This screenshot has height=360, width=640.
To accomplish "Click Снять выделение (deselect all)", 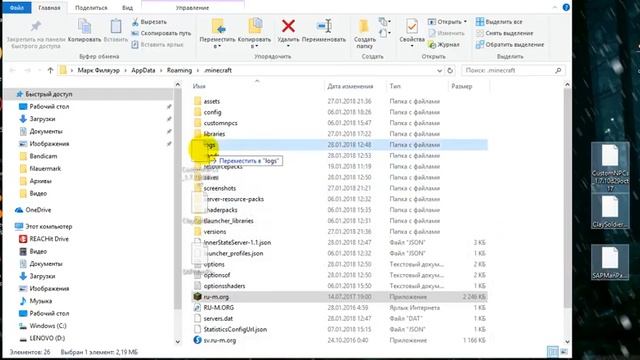I will [x=504, y=33].
